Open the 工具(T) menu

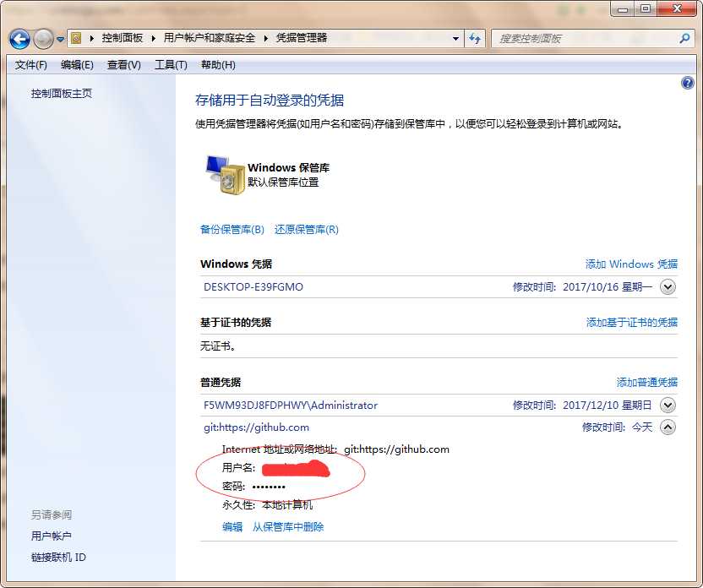171,65
